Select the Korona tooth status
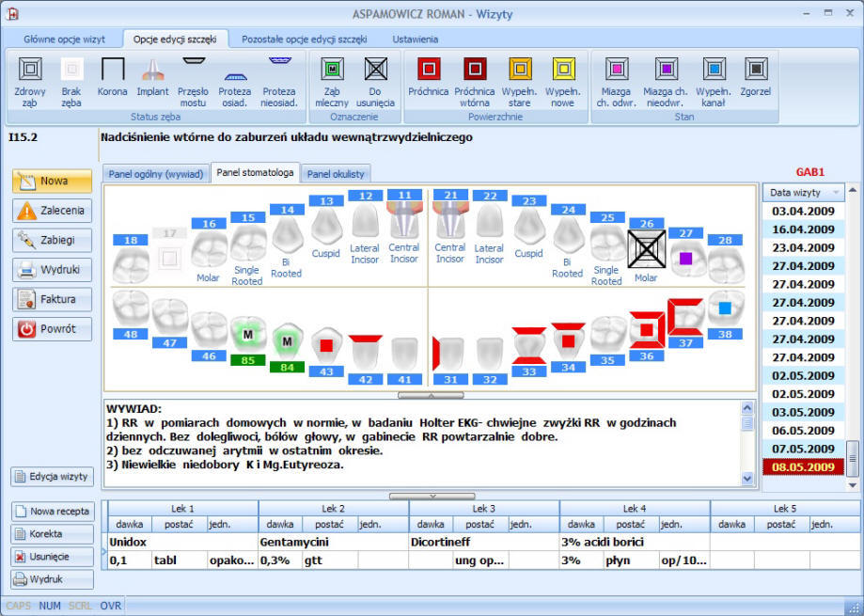The width and height of the screenshot is (864, 616). click(113, 70)
